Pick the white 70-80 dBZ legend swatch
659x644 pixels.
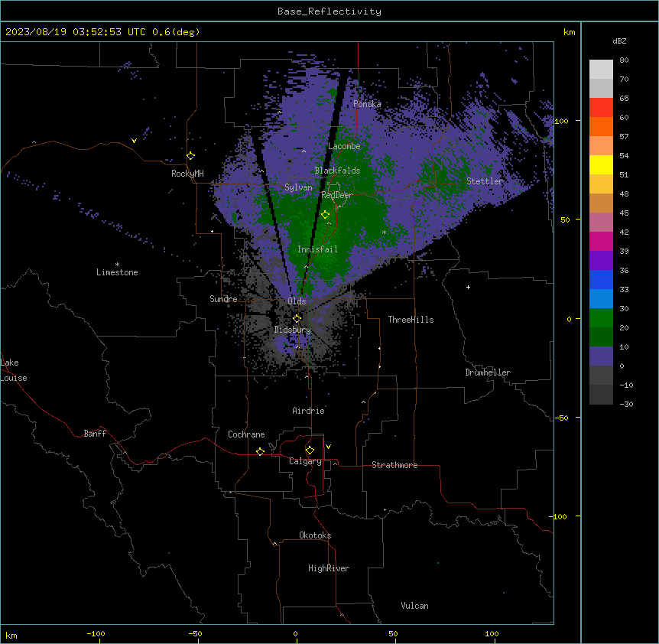(x=601, y=70)
